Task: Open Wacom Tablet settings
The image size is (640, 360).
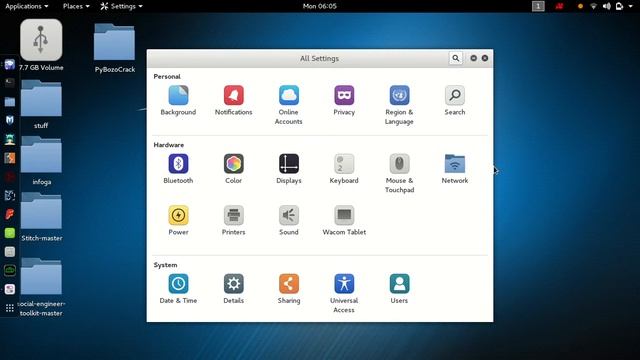Action: pyautogui.click(x=344, y=220)
